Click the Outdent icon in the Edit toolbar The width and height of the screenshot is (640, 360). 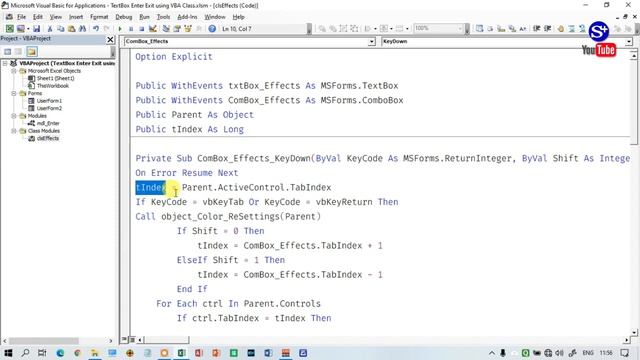pyautogui.click(x=547, y=29)
